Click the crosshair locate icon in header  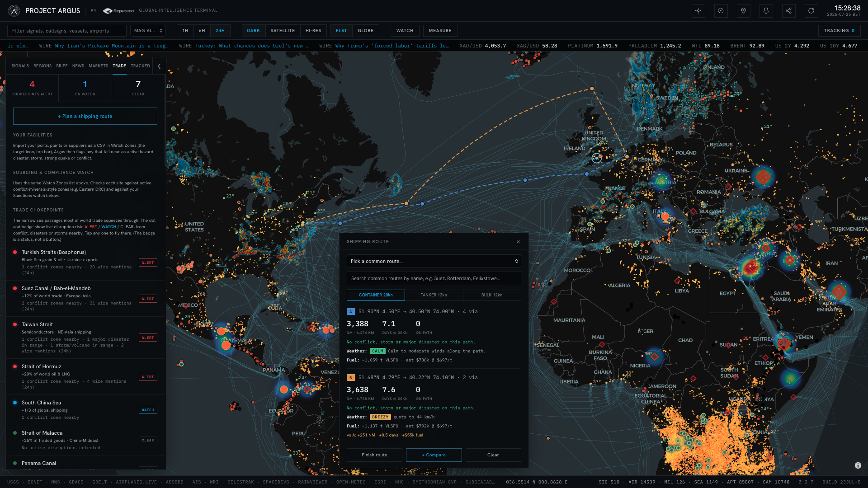coord(698,11)
